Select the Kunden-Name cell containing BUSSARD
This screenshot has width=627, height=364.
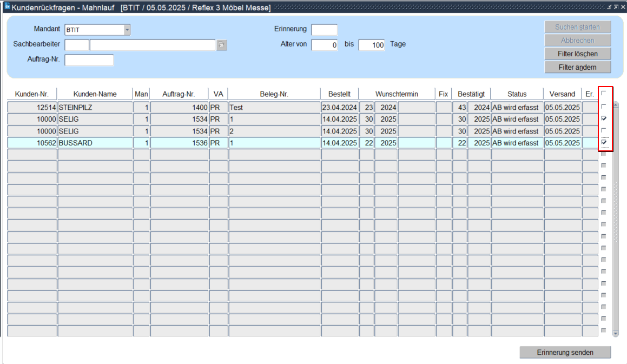pos(95,143)
